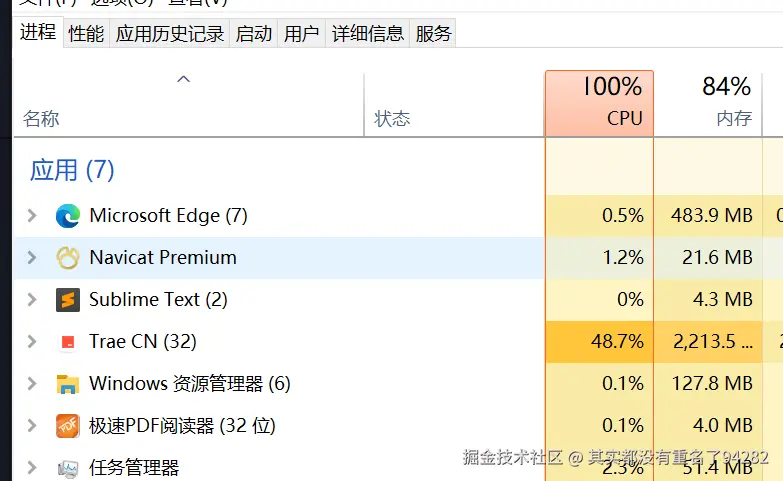The height and width of the screenshot is (481, 783).
Task: Click the 21.6 MB memory value
Action: [717, 258]
